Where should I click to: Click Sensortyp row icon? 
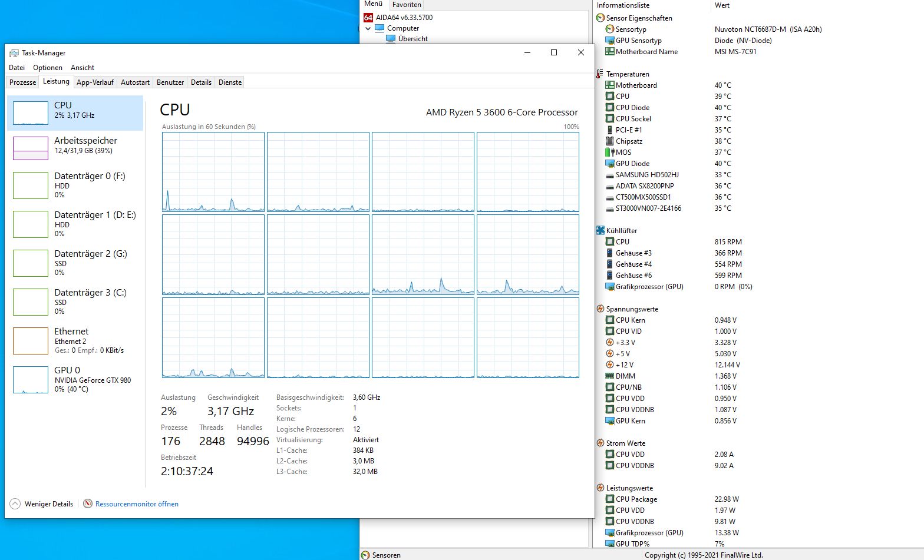coord(610,29)
